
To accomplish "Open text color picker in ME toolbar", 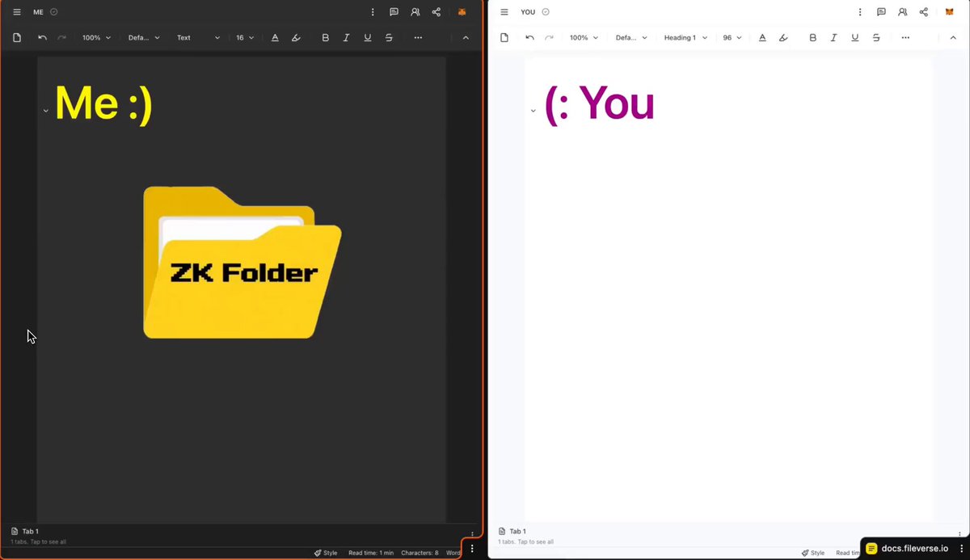I will coord(275,37).
